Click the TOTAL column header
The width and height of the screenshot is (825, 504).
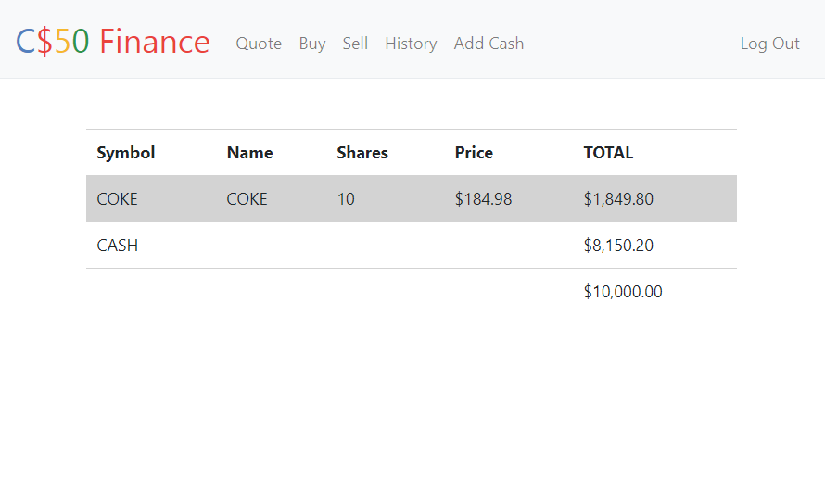(x=608, y=153)
